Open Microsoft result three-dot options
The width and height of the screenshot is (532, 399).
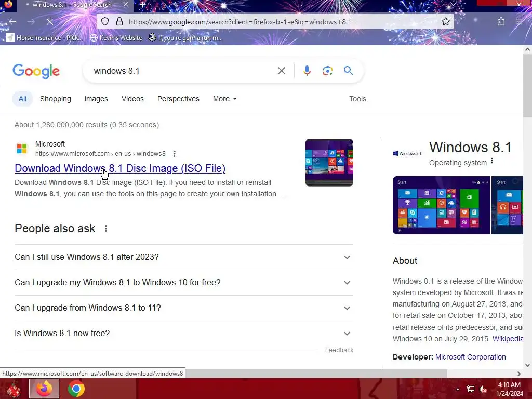coord(175,154)
